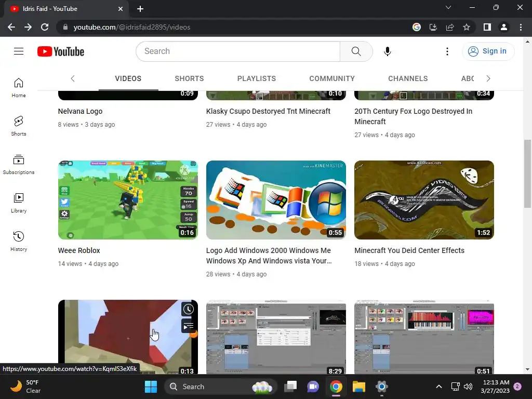The height and width of the screenshot is (399, 532).
Task: Go back in browser
Action: [11, 27]
